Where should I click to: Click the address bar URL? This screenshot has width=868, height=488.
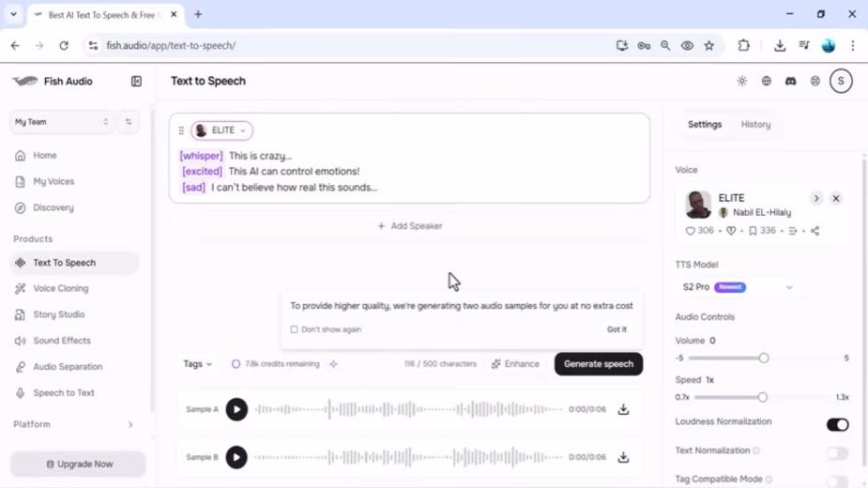171,46
